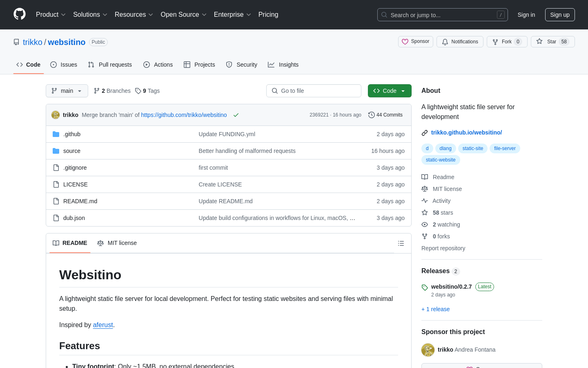The height and width of the screenshot is (368, 588).
Task: Click the trikko commit author avatar
Action: point(56,115)
